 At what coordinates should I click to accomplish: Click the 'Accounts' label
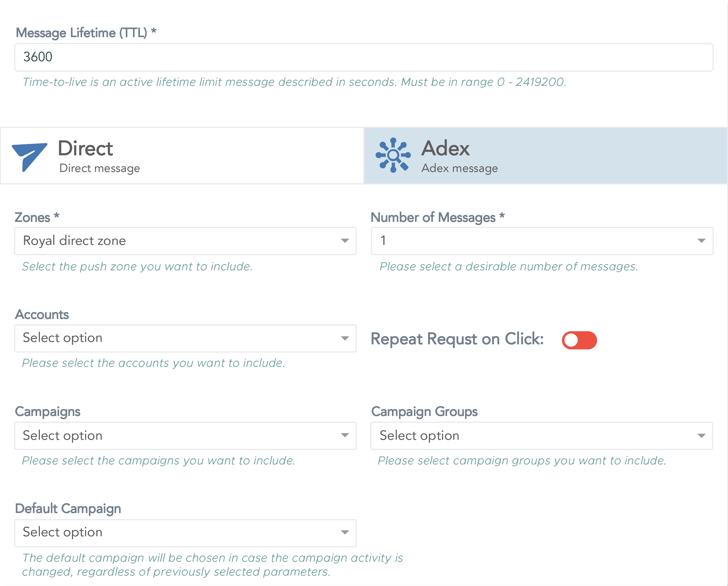42,315
